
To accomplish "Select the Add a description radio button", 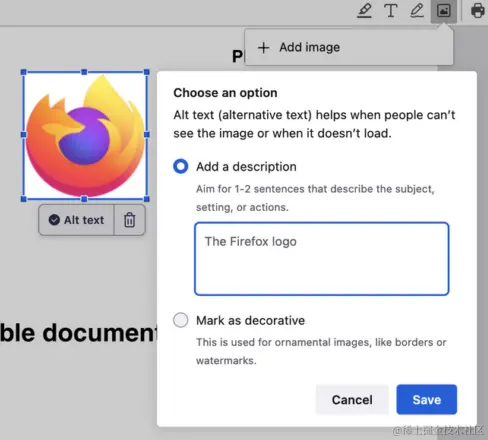I will 181,166.
